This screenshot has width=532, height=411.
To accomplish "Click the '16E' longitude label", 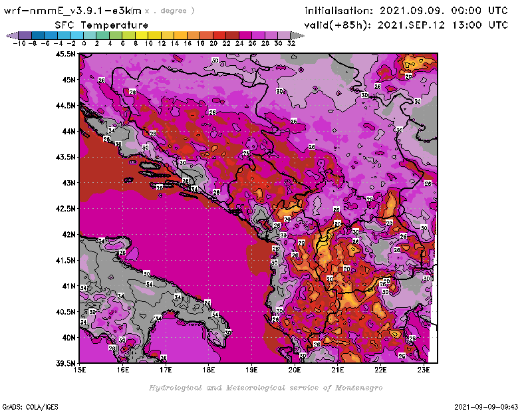I will [123, 370].
